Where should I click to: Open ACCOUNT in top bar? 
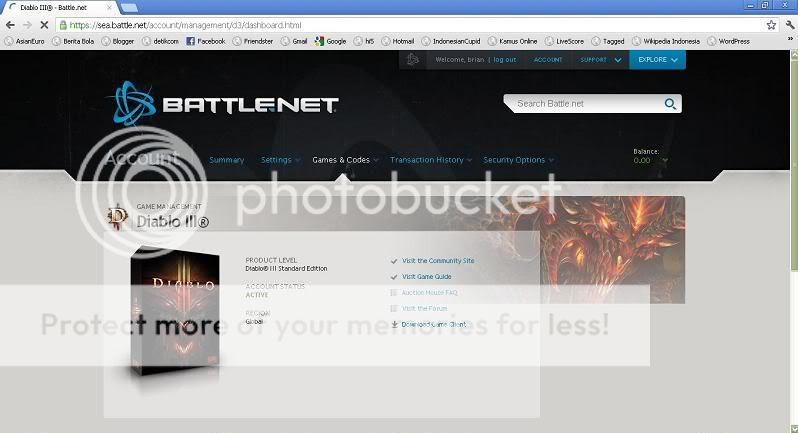(x=548, y=60)
